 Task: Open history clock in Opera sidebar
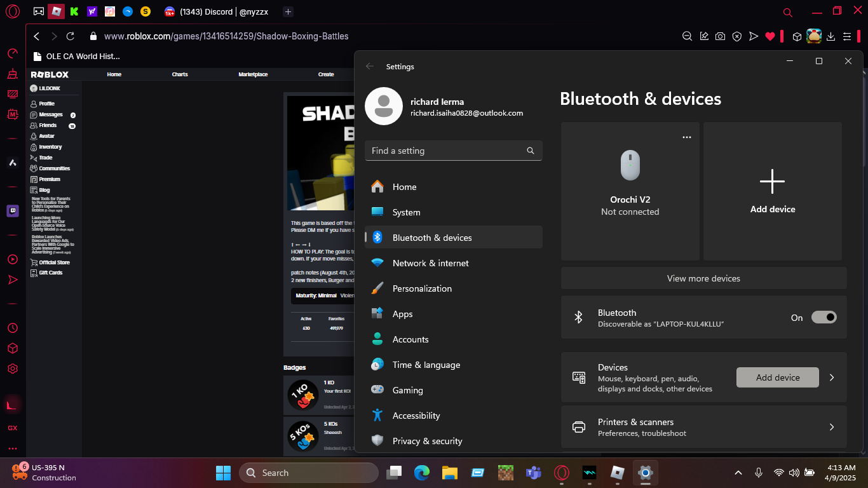[13, 328]
